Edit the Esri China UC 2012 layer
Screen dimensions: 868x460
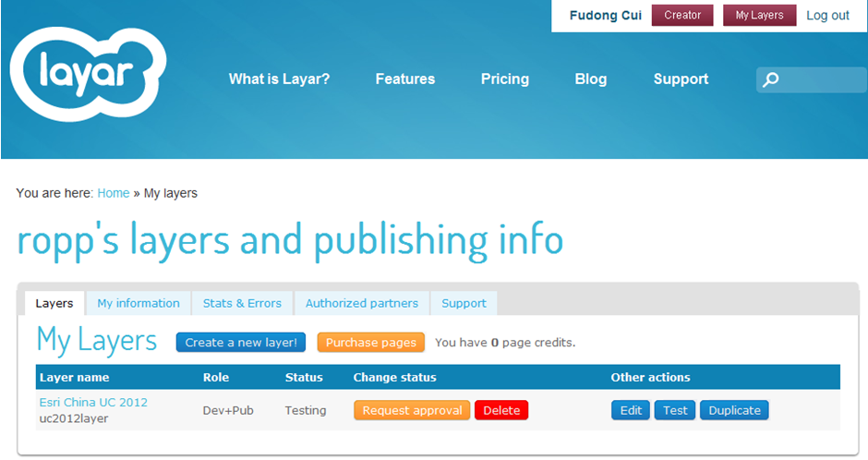(x=631, y=410)
